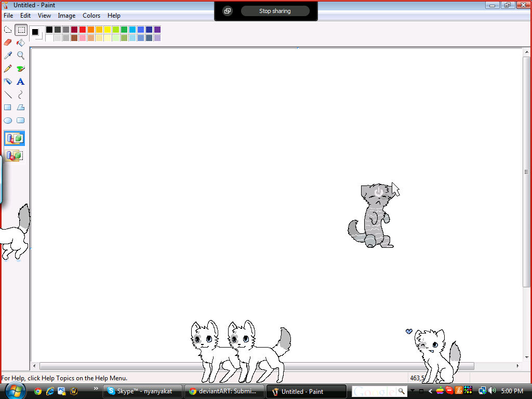Open the File menu
The height and width of the screenshot is (399, 532).
pos(8,16)
